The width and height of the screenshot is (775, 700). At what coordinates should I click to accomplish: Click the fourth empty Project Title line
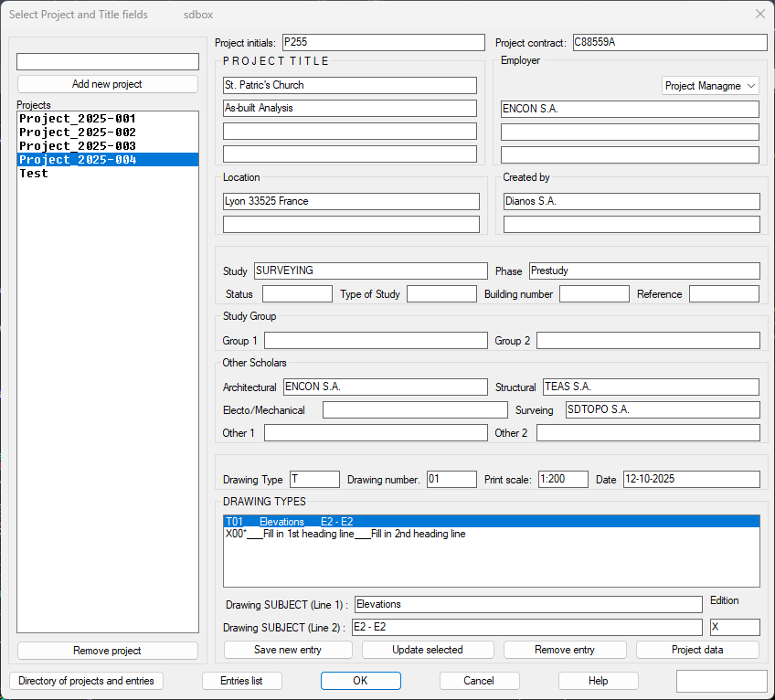click(x=350, y=154)
